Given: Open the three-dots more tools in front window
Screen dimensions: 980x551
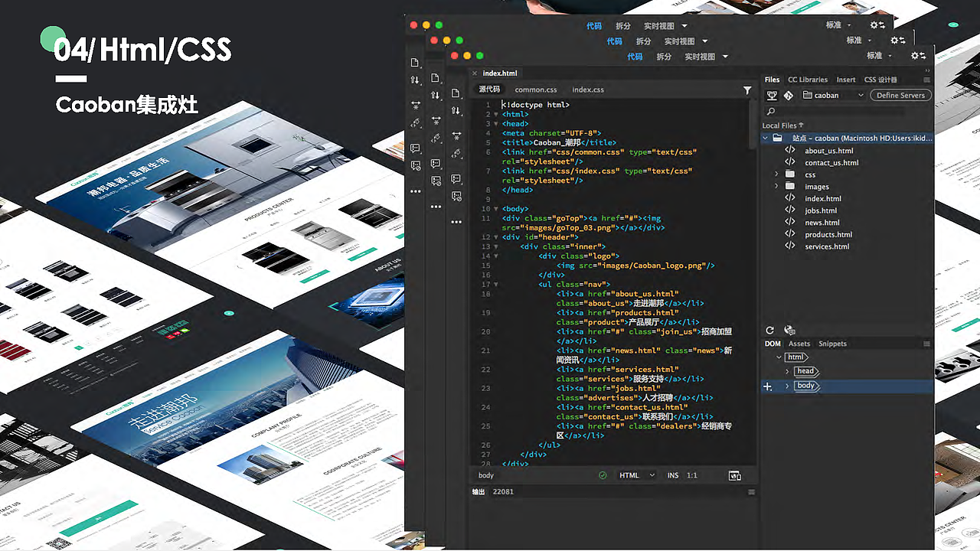Looking at the screenshot, I should click(x=456, y=222).
